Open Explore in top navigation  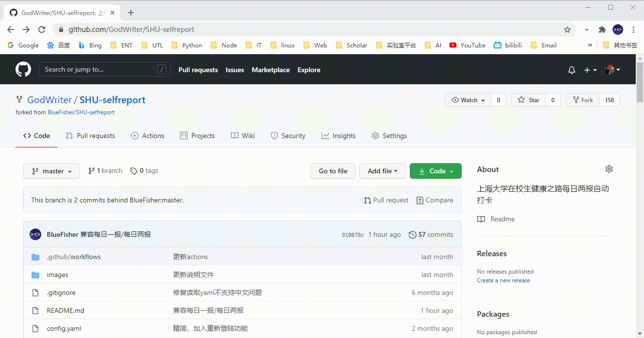309,70
